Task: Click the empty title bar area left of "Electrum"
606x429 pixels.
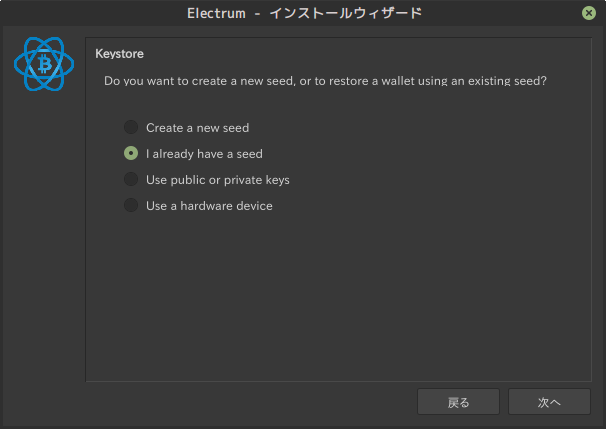Action: point(90,13)
